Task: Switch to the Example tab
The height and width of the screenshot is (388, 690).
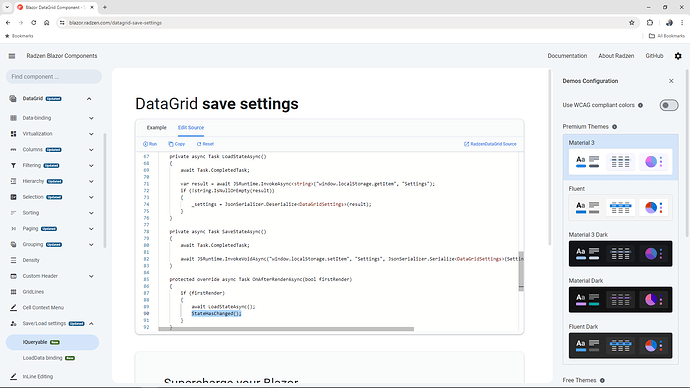Action: click(157, 128)
